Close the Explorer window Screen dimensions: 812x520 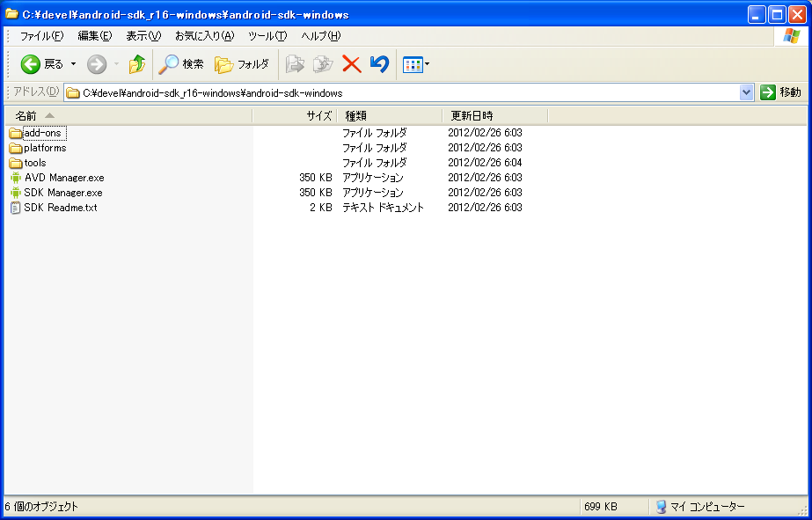coord(797,14)
